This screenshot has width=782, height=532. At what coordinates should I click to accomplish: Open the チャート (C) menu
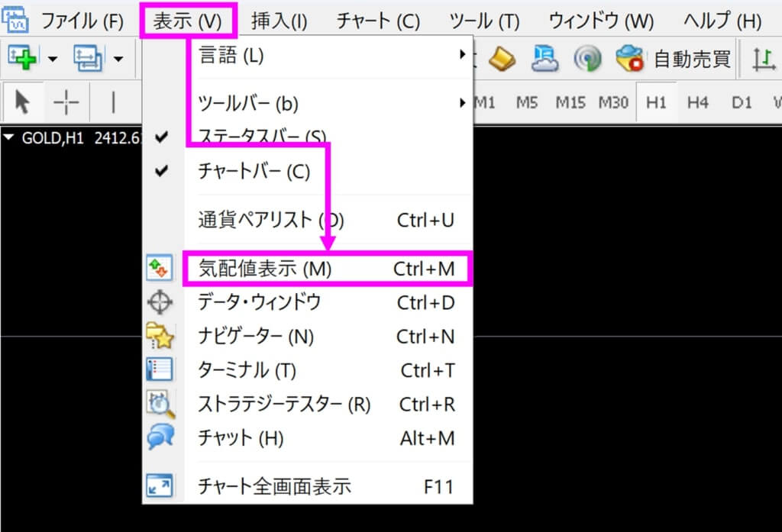(378, 21)
